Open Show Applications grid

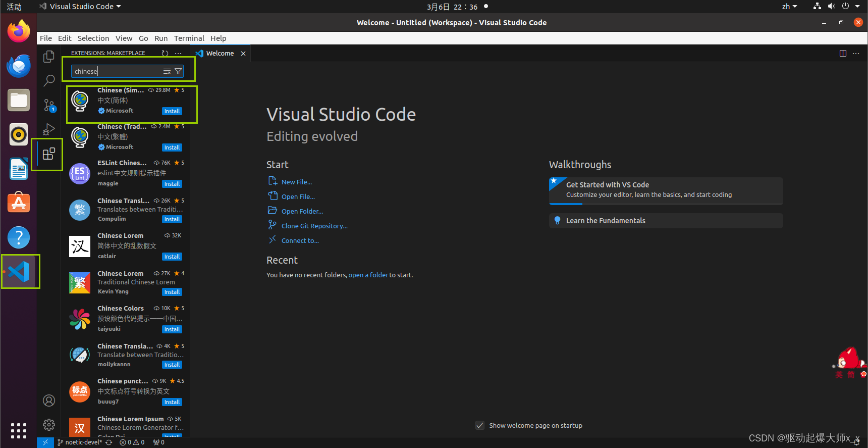[19, 431]
